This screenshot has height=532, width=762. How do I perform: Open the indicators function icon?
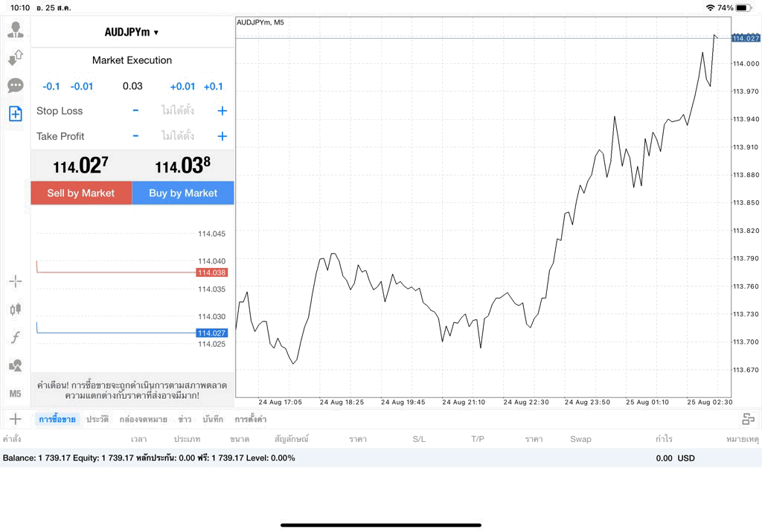tap(16, 337)
